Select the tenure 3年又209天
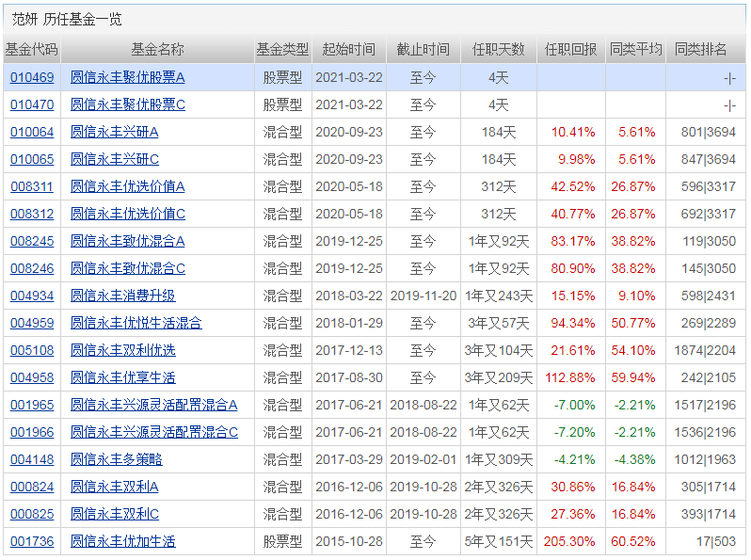The image size is (751, 560). tap(499, 378)
